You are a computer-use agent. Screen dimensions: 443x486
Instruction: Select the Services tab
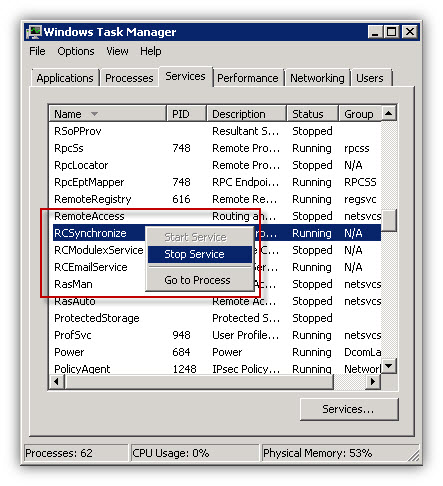(x=185, y=76)
